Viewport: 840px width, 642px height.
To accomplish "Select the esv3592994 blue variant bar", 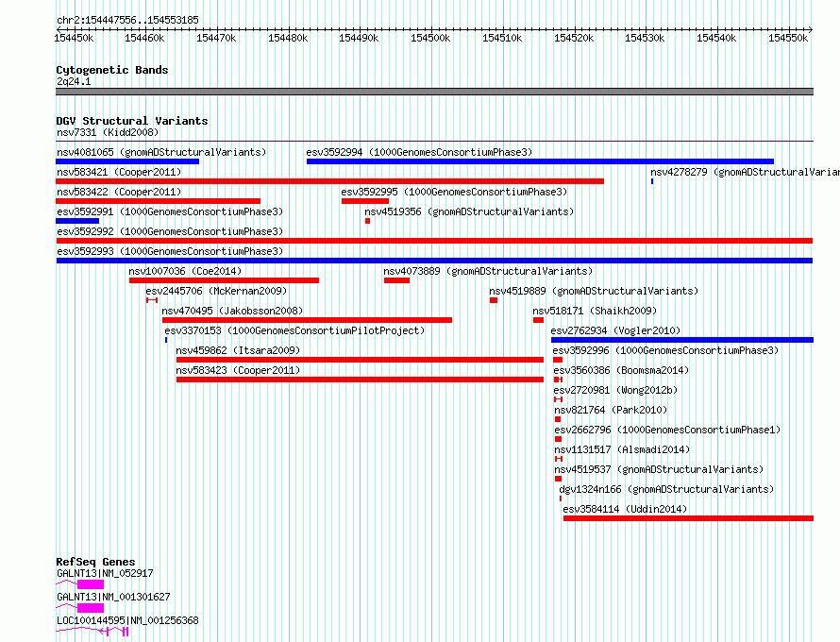I will click(x=540, y=161).
